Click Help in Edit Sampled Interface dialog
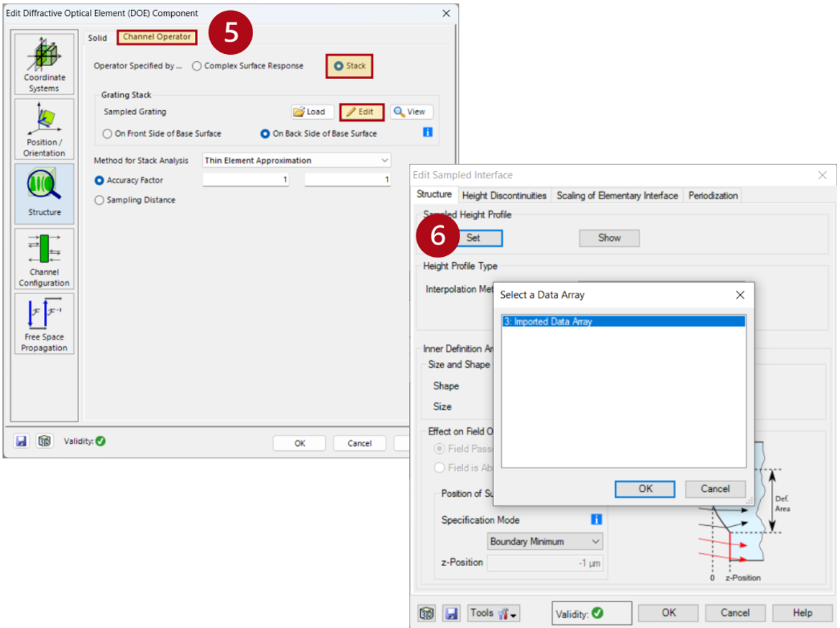Screen dimensions: 840x628 point(803,612)
